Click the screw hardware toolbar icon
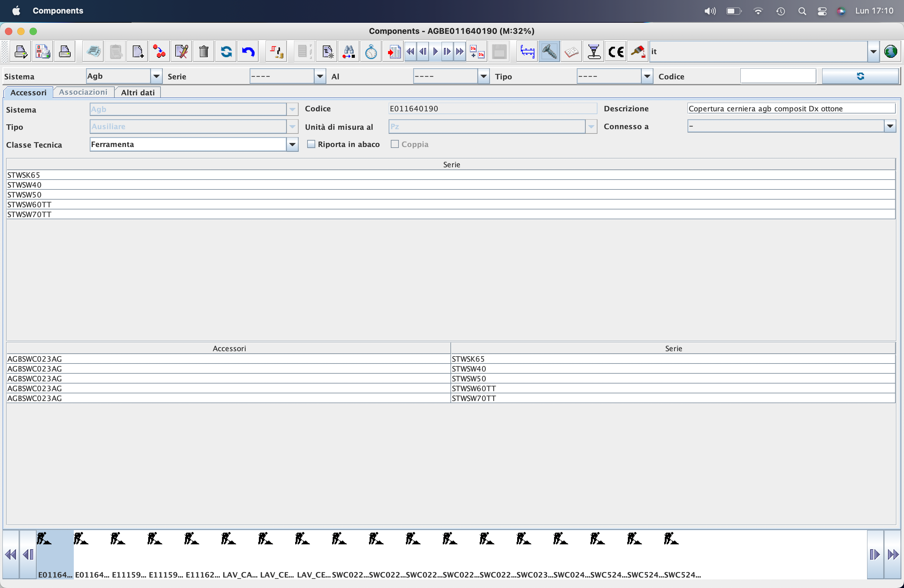Viewport: 904px width, 588px height. tap(549, 52)
